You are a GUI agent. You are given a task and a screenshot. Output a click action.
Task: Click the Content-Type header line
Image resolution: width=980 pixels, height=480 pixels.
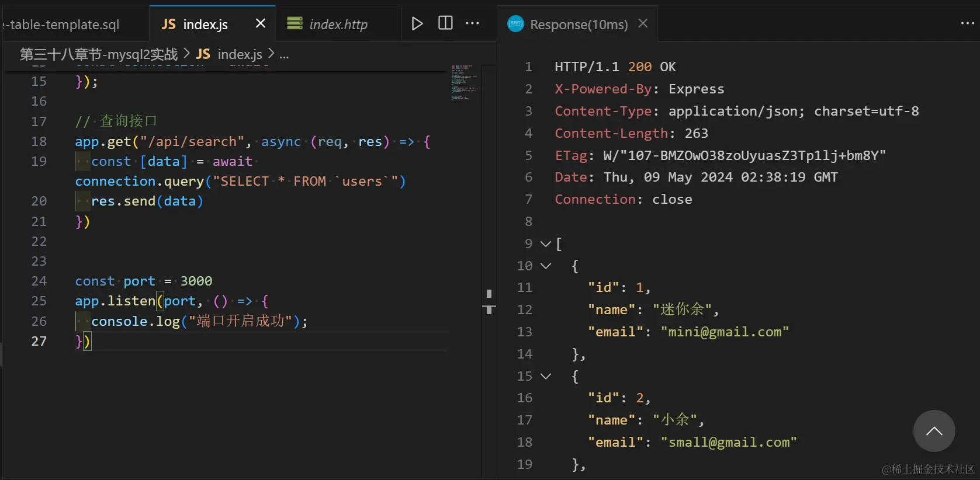pyautogui.click(x=737, y=111)
